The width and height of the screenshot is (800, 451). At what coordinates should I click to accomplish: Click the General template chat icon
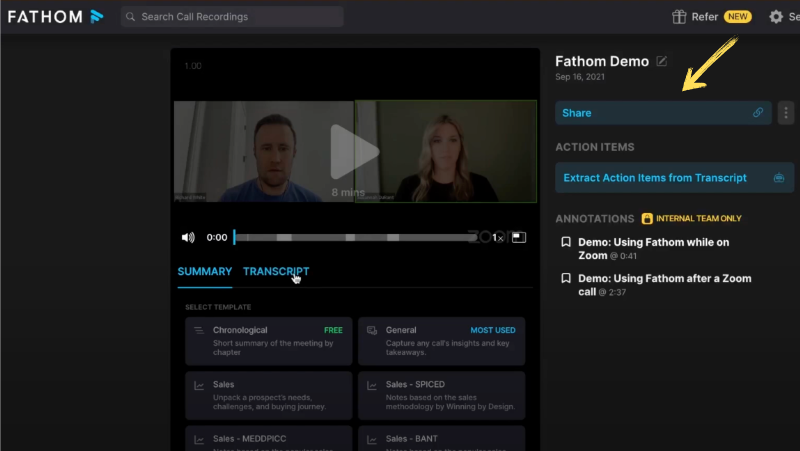point(372,331)
